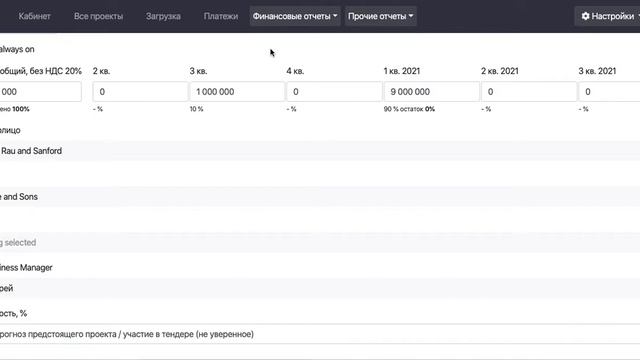Click the Business Manager text
This screenshot has width=640, height=360.
[x=26, y=268]
